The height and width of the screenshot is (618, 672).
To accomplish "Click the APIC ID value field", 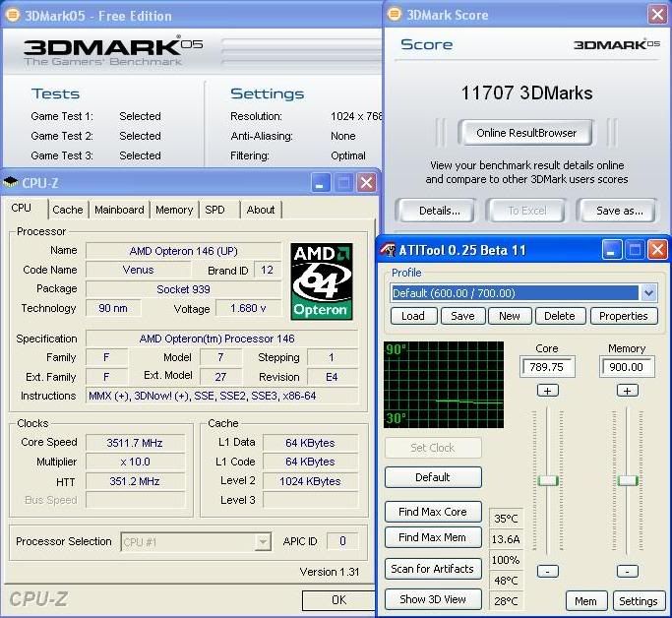I will (x=342, y=541).
